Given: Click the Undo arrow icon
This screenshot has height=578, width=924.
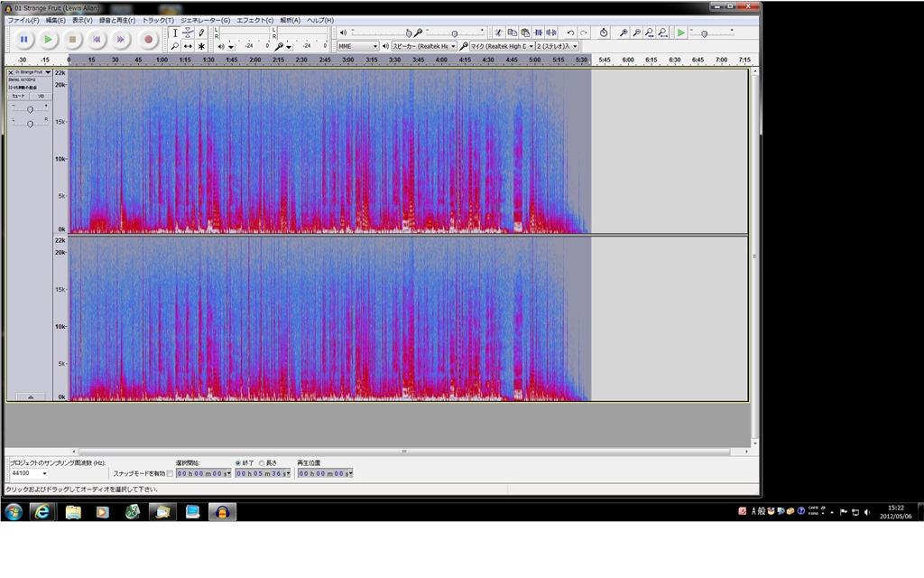Looking at the screenshot, I should point(570,33).
